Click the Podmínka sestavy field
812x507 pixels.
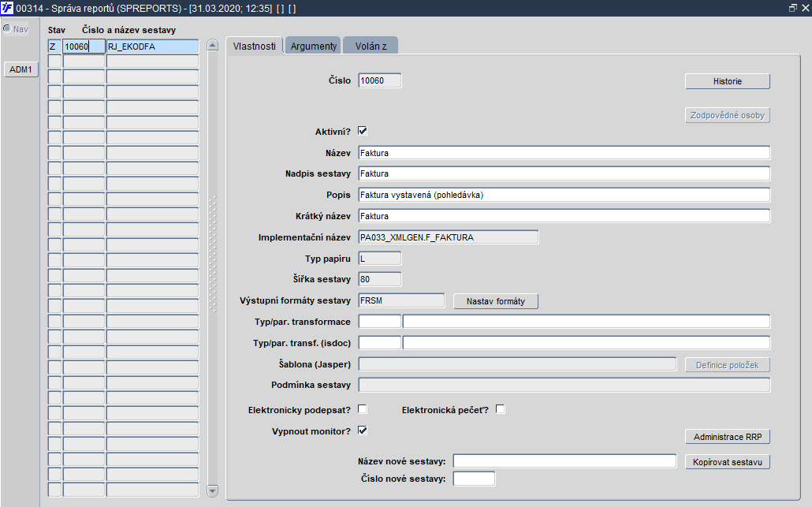[564, 385]
